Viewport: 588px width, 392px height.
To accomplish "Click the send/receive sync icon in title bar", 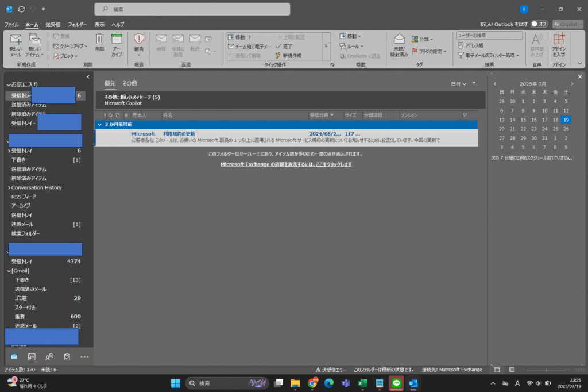I will click(x=21, y=9).
